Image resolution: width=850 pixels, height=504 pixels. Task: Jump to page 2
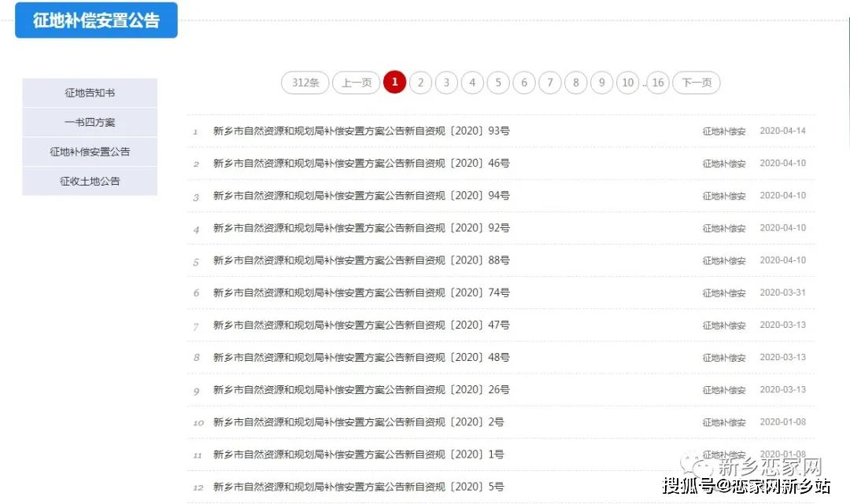pyautogui.click(x=420, y=83)
